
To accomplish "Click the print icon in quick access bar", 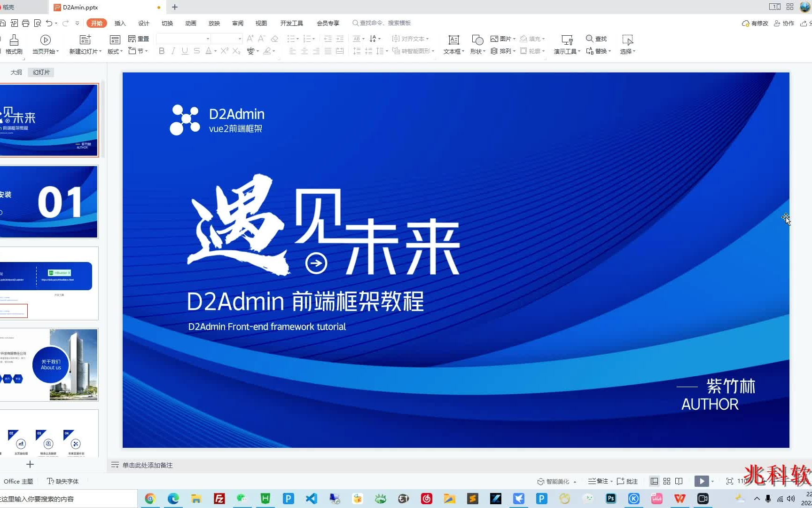I will 26,23.
